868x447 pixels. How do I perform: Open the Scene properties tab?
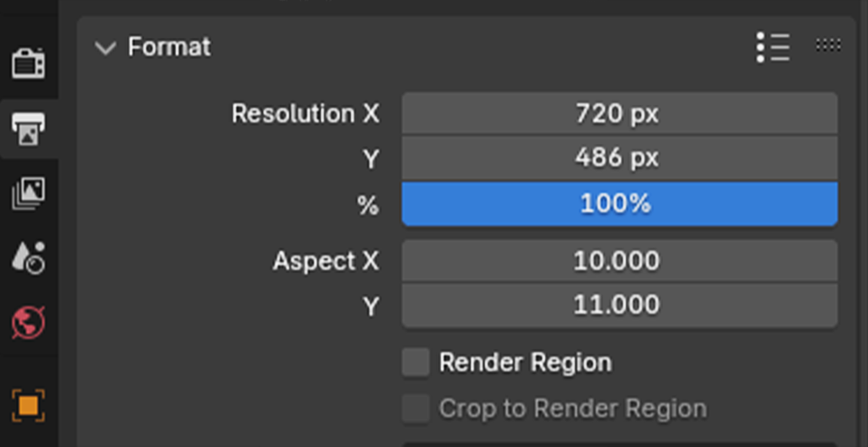click(x=29, y=258)
